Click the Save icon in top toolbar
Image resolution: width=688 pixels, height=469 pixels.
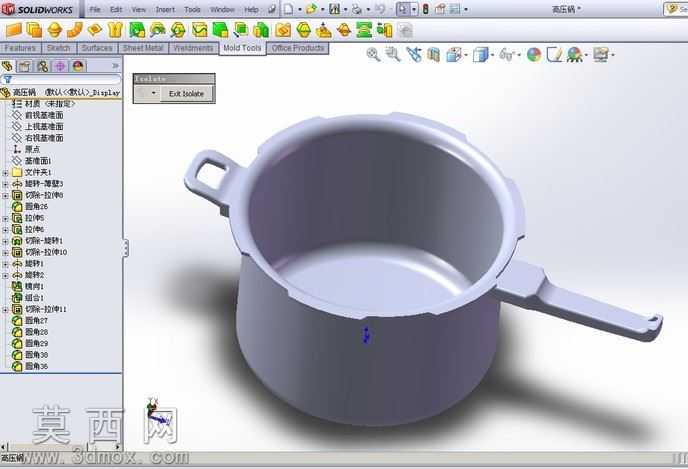334,9
